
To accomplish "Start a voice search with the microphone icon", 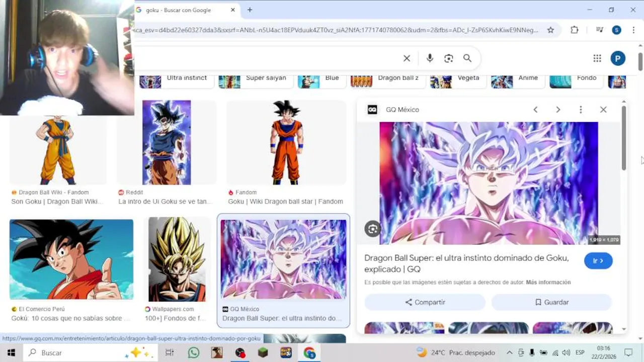I will click(430, 58).
